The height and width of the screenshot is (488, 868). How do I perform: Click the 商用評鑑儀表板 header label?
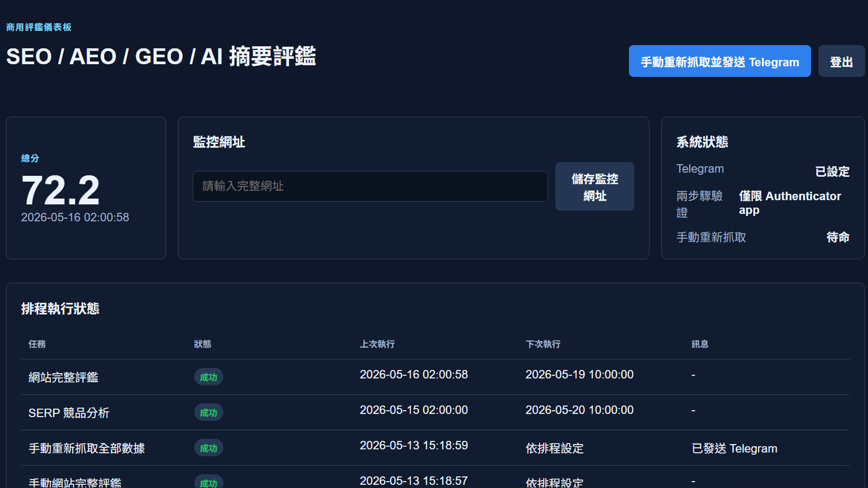pyautogui.click(x=39, y=27)
